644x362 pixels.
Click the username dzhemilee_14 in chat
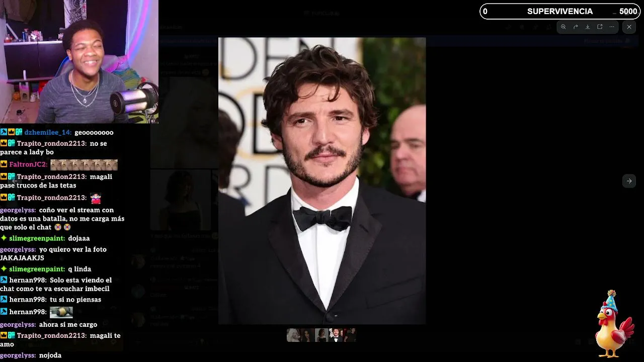48,132
